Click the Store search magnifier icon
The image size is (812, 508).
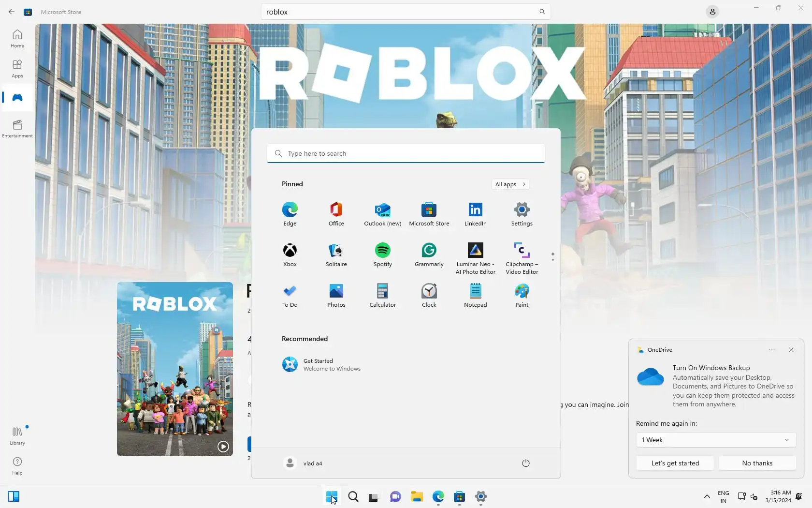pos(542,12)
